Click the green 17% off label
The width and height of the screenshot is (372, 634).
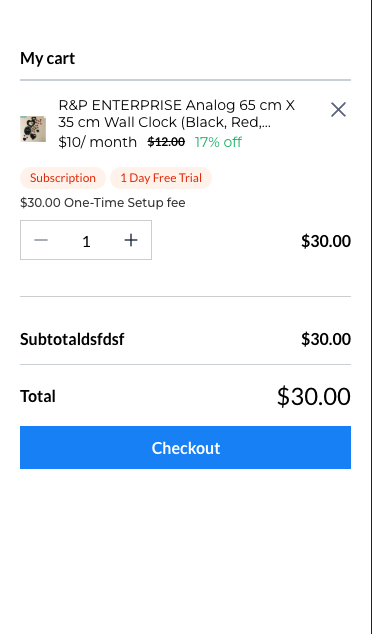tap(218, 142)
